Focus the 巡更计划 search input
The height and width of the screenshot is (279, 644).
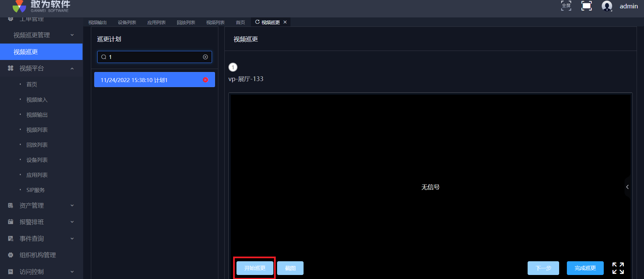pos(155,57)
